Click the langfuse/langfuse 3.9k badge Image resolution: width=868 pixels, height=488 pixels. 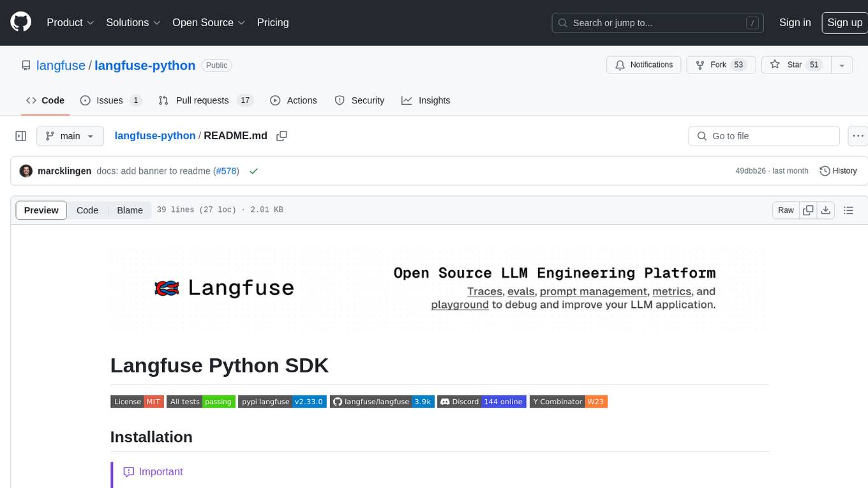coord(382,402)
